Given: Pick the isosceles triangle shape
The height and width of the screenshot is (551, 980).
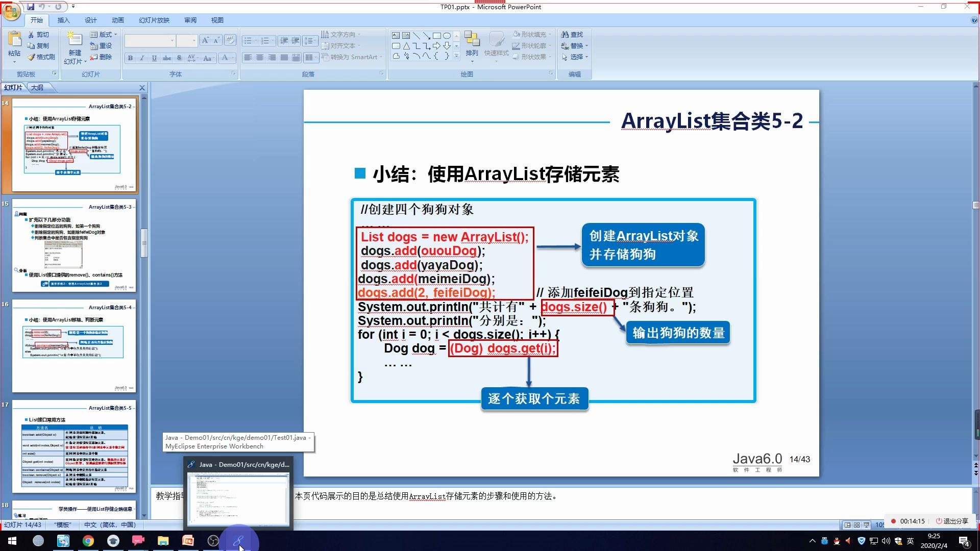Looking at the screenshot, I should pyautogui.click(x=406, y=46).
